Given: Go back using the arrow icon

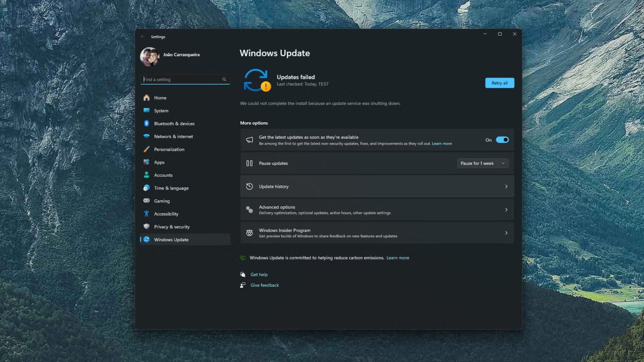Looking at the screenshot, I should tap(143, 37).
